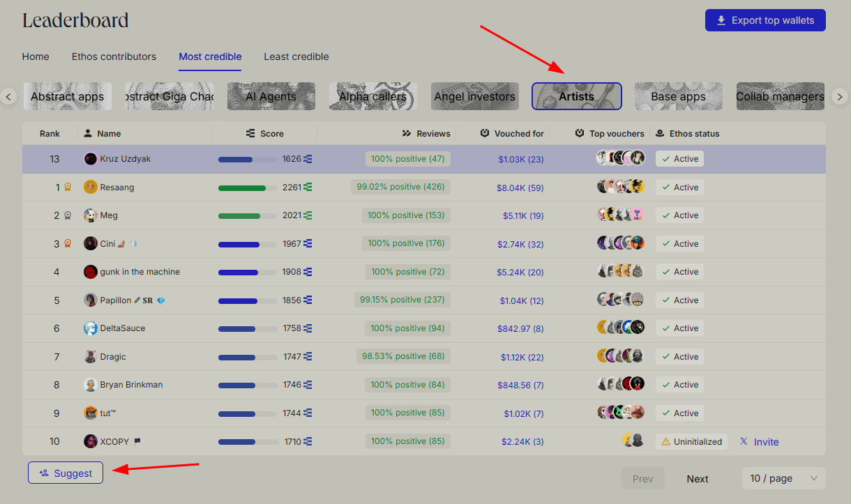Screen dimensions: 851x504
Task: Click the Ethos score icon next to 2261
Action: tap(308, 187)
